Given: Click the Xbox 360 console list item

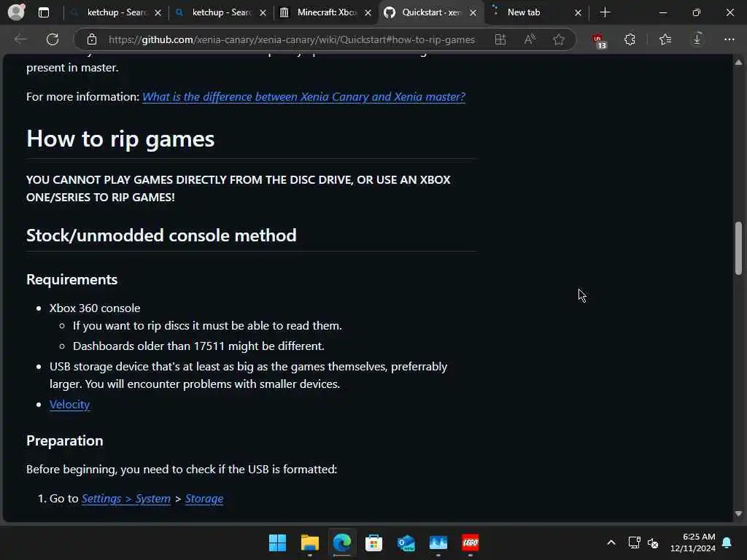Looking at the screenshot, I should pos(95,308).
